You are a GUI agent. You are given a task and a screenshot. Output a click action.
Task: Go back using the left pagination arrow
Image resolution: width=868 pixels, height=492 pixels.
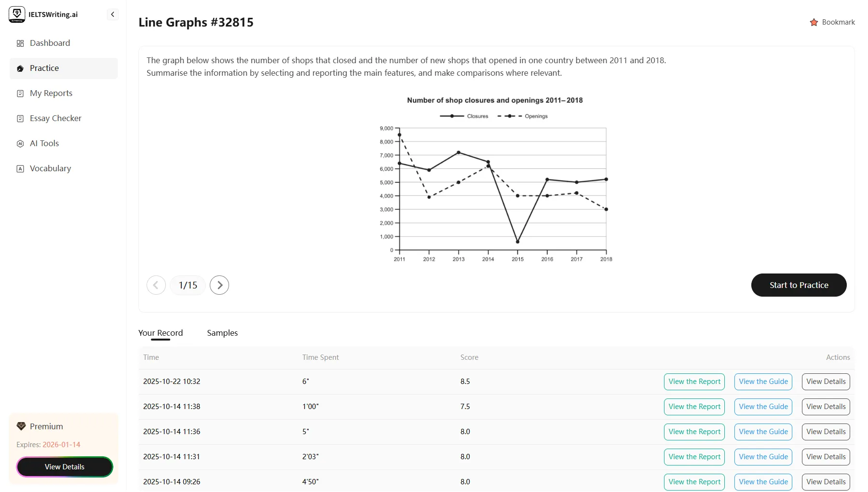click(156, 285)
